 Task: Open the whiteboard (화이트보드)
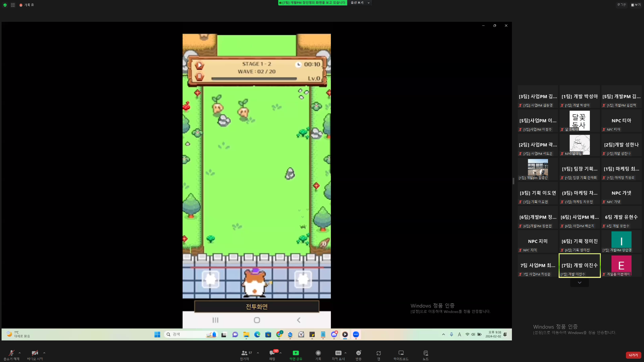click(x=401, y=354)
